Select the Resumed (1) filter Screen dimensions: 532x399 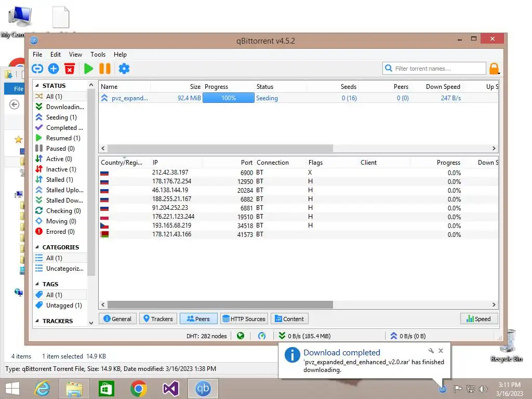[x=60, y=138]
